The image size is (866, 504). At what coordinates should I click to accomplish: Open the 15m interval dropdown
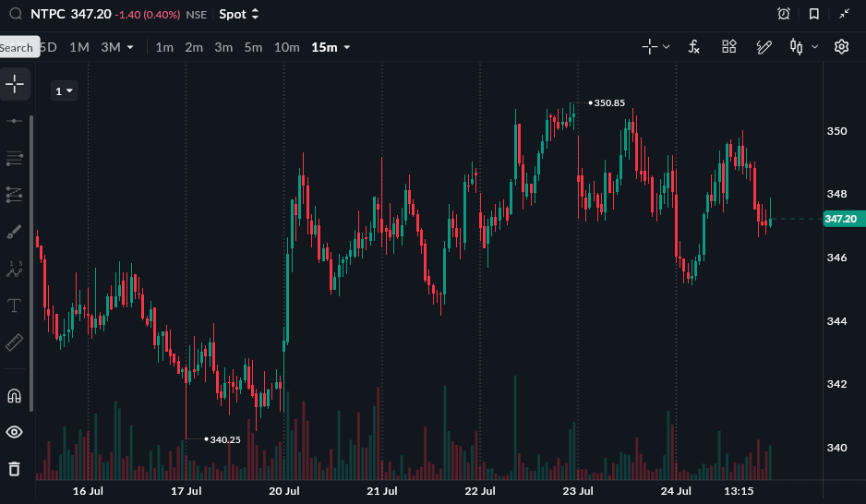pyautogui.click(x=331, y=47)
